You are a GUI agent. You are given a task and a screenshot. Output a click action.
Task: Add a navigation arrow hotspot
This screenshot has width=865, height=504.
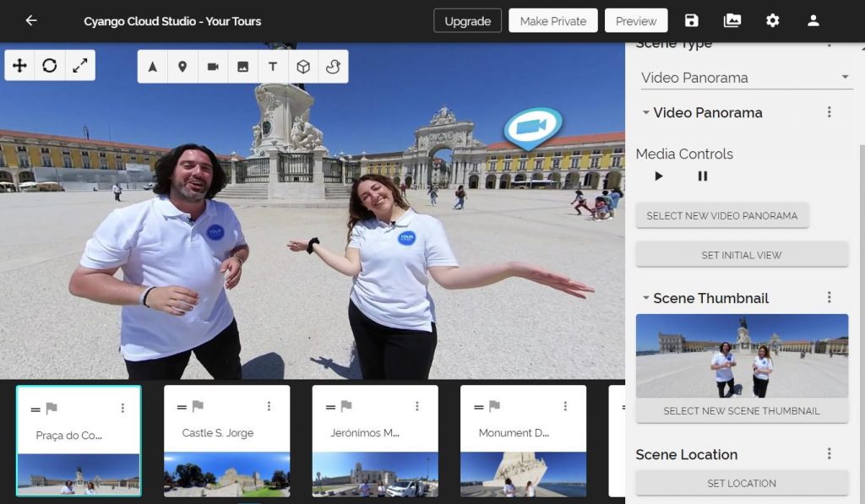pyautogui.click(x=153, y=67)
